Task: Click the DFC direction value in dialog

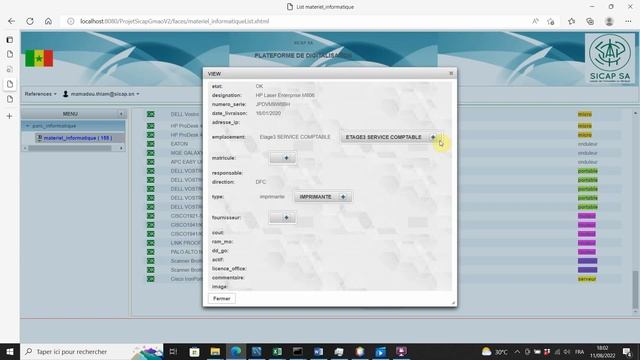Action: (260, 182)
